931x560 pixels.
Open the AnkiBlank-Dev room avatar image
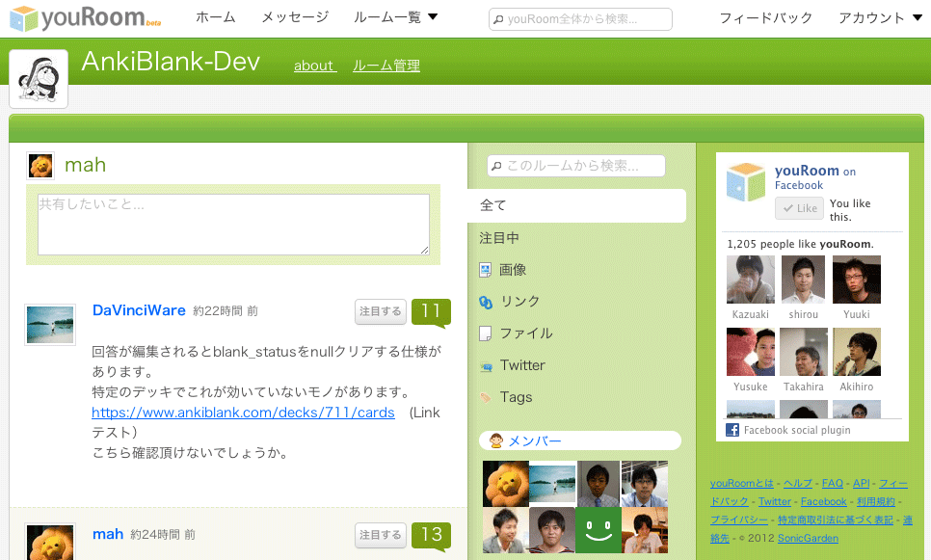click(x=39, y=79)
